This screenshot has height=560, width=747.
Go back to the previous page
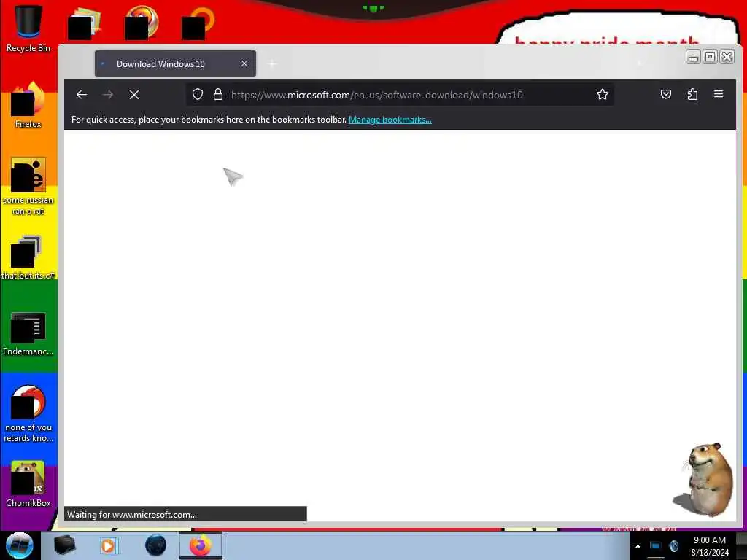[82, 95]
